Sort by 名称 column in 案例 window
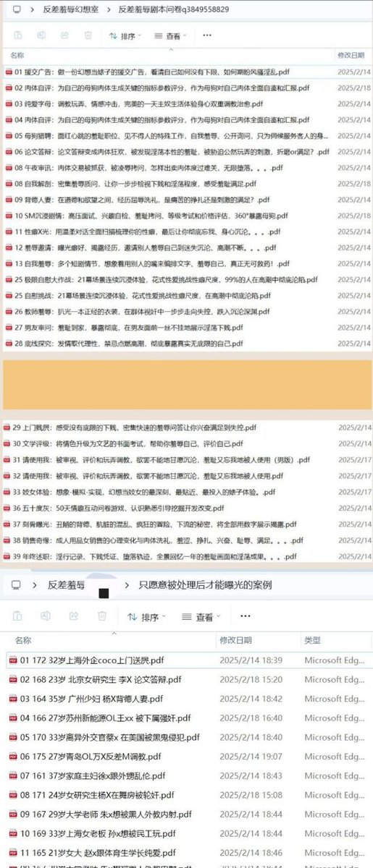This screenshot has height=868, width=373. pyautogui.click(x=23, y=640)
